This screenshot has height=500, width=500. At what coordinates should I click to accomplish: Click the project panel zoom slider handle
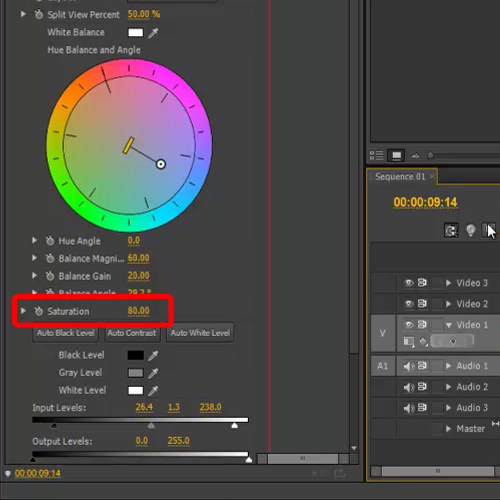click(430, 155)
